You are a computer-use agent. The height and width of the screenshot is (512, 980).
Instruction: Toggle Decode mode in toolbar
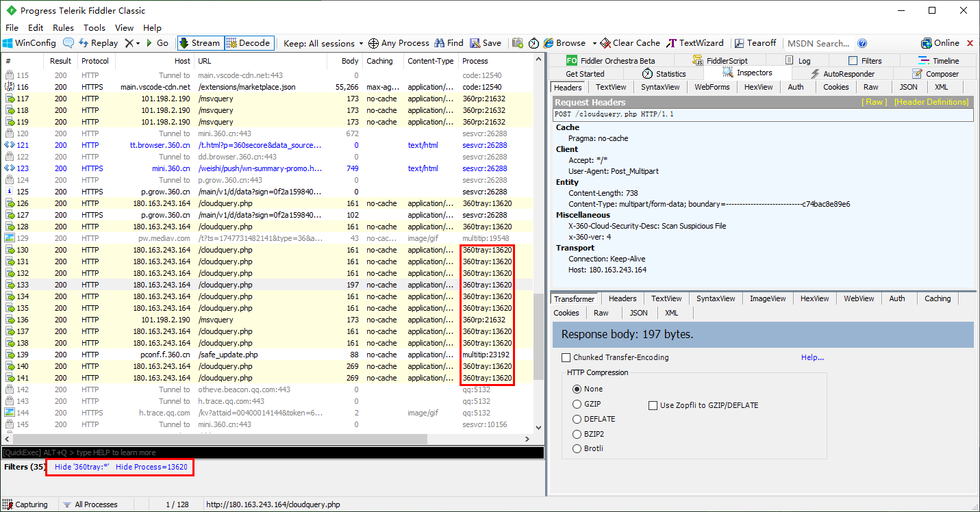(x=249, y=43)
